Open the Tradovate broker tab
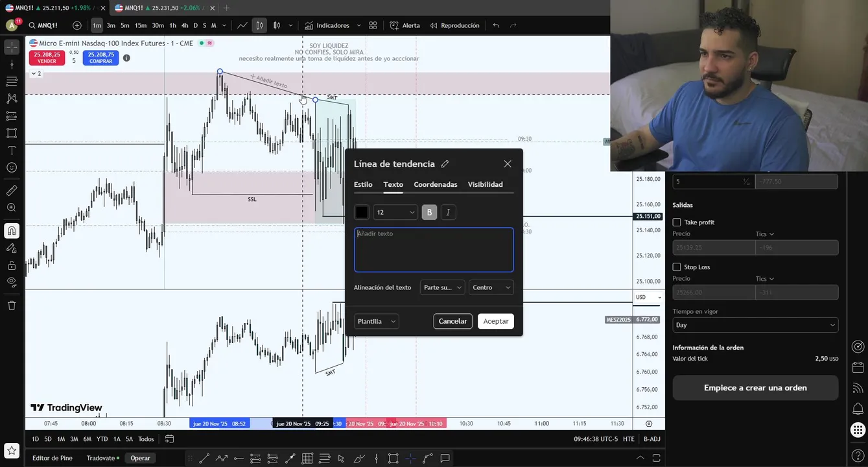Screen dimensions: 868x467 (103, 458)
